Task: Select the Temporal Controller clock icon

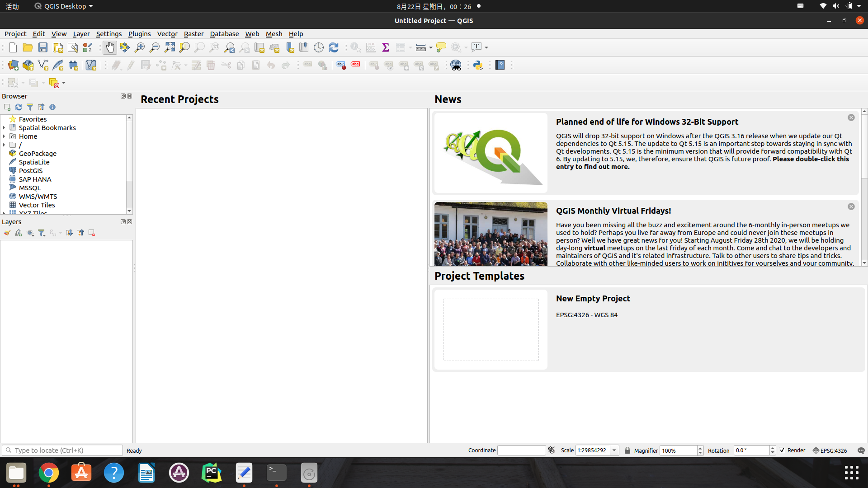Action: [x=319, y=47]
